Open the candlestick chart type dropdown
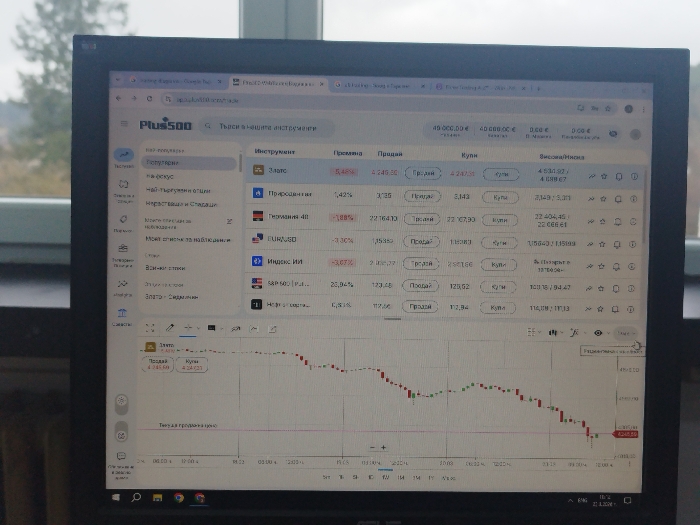 coord(555,332)
